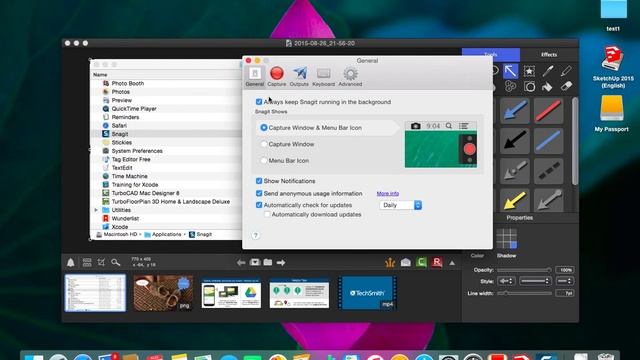The width and height of the screenshot is (640, 360).
Task: Select the Eraser tool
Action: [x=566, y=87]
